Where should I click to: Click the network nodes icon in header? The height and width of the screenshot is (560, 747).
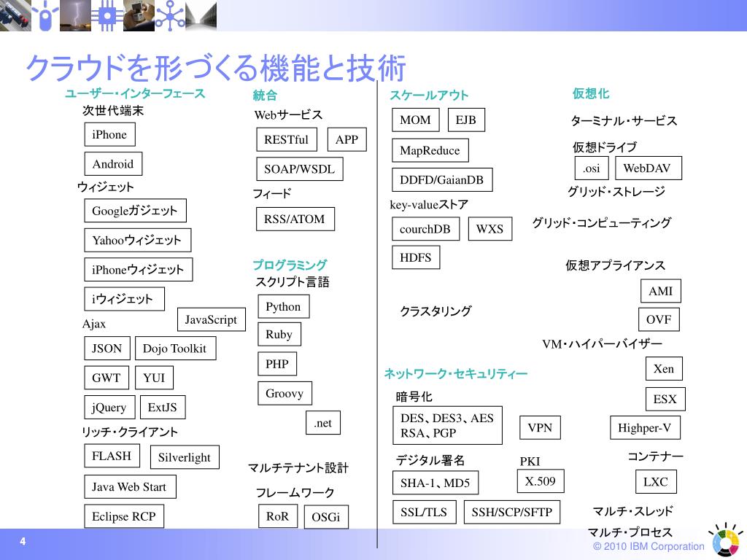[x=169, y=15]
